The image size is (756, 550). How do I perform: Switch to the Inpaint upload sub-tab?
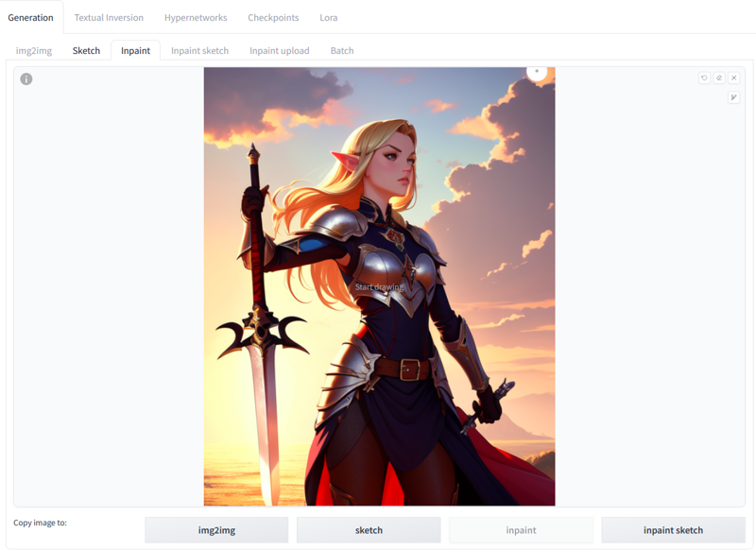pos(279,51)
